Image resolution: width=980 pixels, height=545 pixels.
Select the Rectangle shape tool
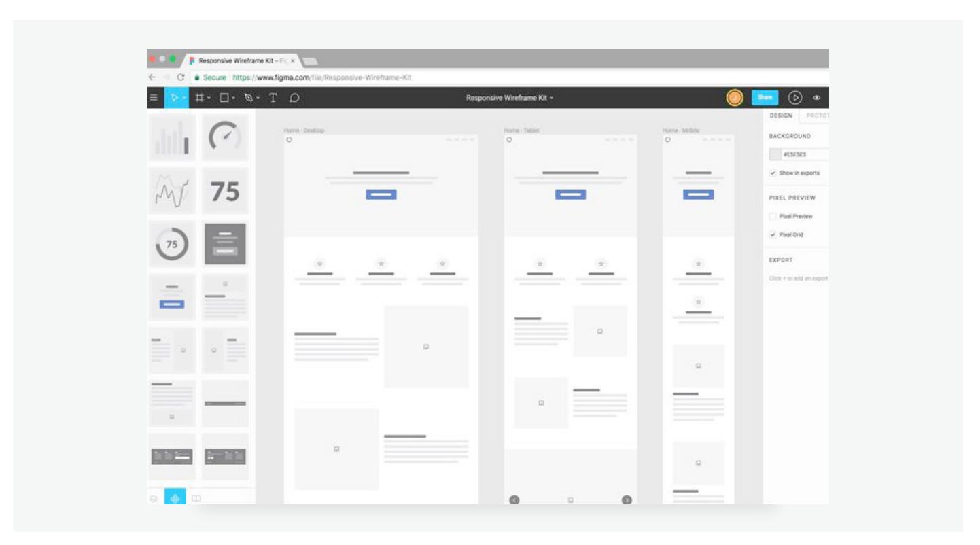(224, 98)
